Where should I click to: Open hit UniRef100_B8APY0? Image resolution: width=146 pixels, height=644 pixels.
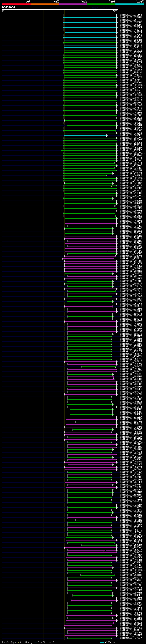(131, 600)
